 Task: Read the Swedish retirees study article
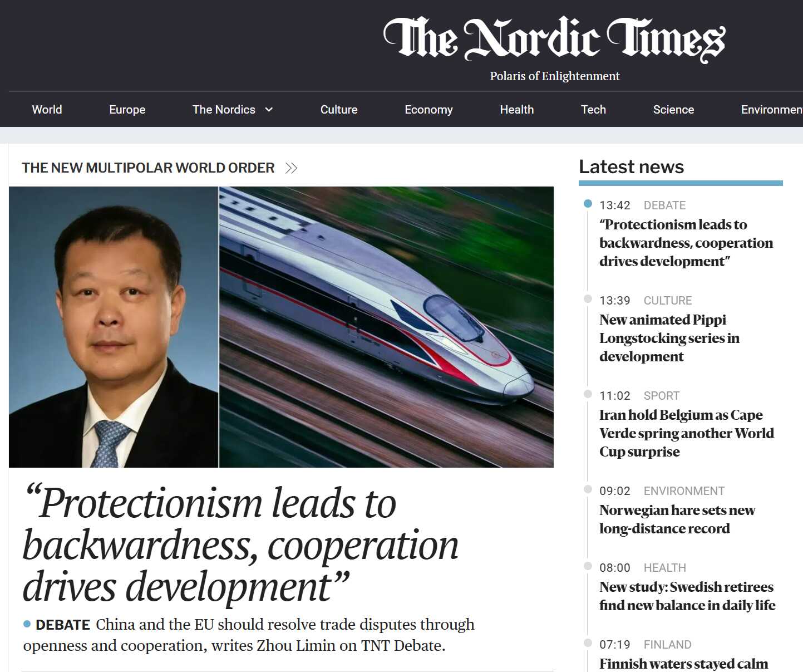[687, 596]
